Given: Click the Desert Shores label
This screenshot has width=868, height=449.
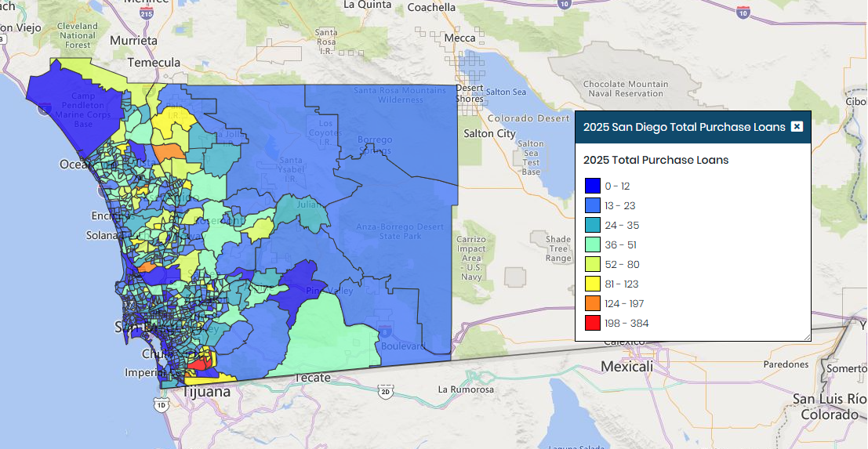Looking at the screenshot, I should coord(470,93).
